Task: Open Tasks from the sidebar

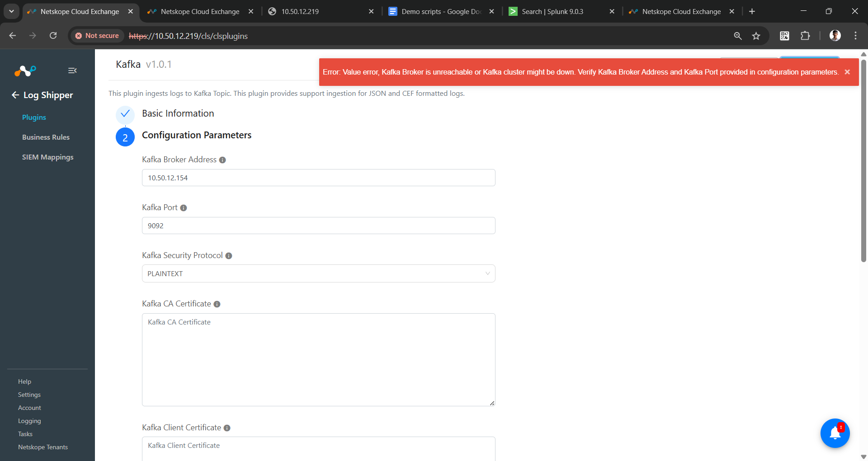Action: pos(25,434)
